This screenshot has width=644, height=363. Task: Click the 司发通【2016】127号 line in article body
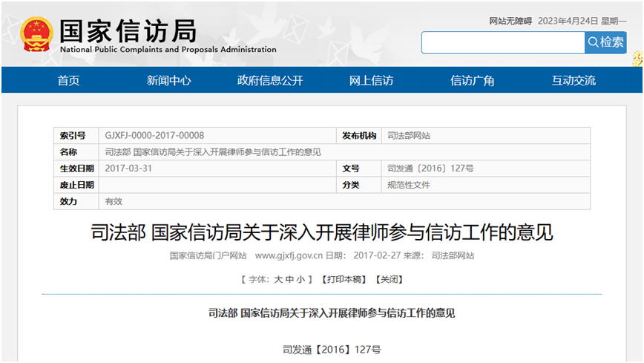(332, 350)
